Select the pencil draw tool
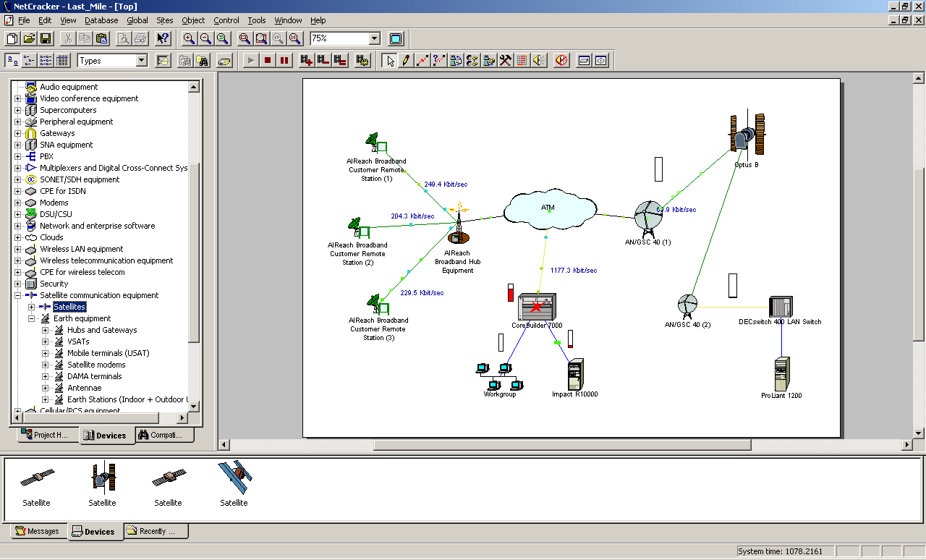Viewport: 926px width, 560px height. [x=407, y=61]
